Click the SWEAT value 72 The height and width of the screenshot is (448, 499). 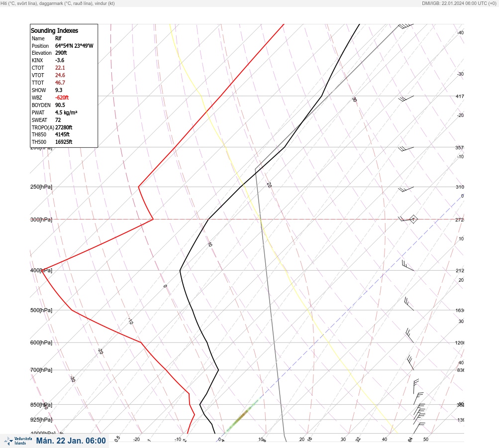click(58, 120)
